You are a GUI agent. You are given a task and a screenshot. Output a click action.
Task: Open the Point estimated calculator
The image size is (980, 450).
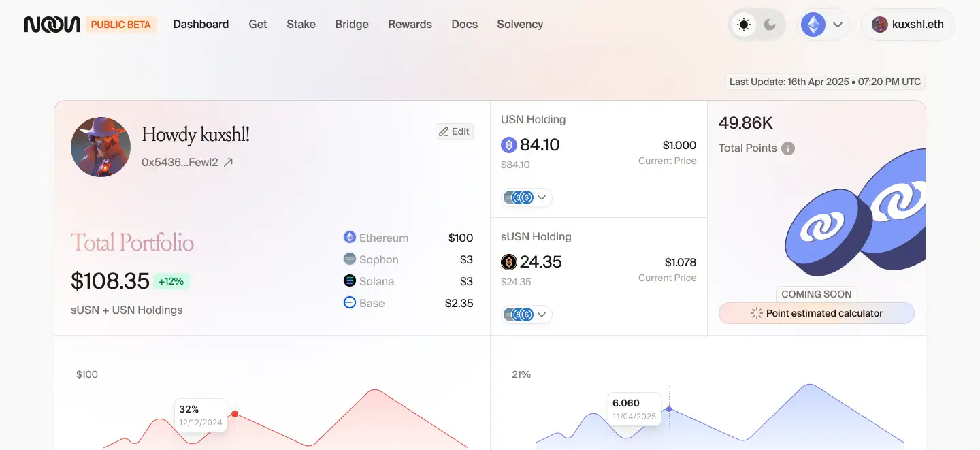[x=816, y=313]
